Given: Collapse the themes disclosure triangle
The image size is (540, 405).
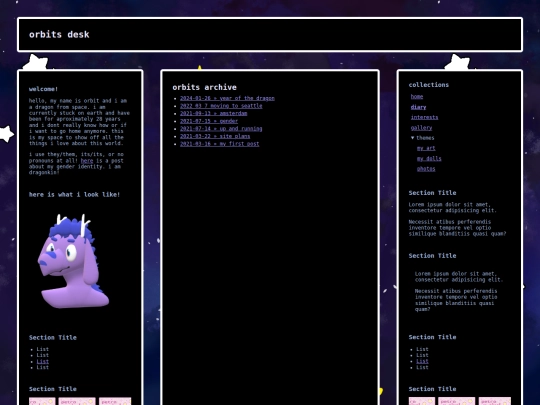Looking at the screenshot, I should (413, 138).
